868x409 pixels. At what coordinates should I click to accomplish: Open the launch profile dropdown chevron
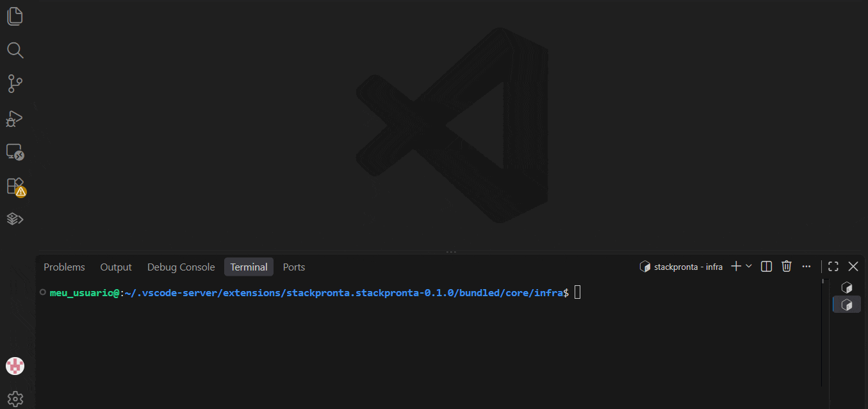pos(749,266)
